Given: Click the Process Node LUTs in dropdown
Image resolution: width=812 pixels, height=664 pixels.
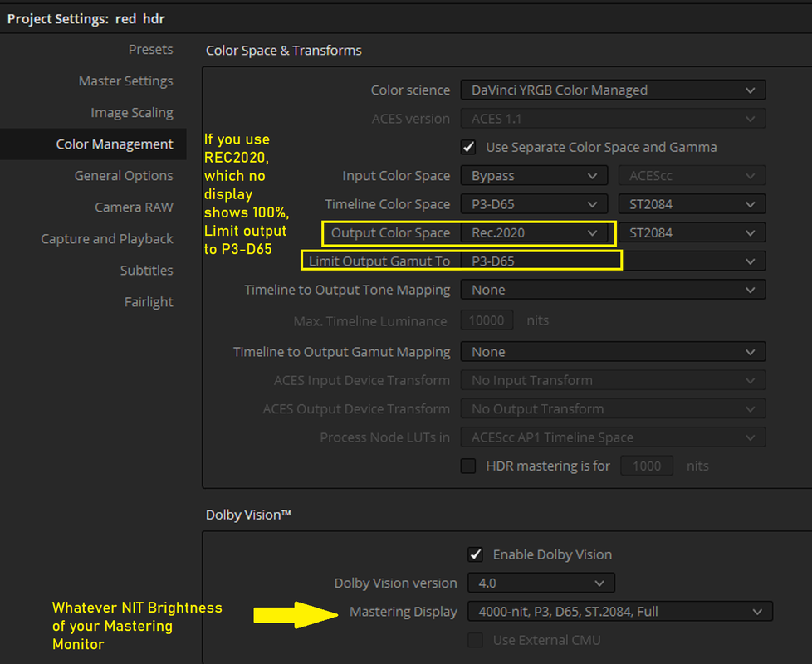Looking at the screenshot, I should (x=613, y=437).
